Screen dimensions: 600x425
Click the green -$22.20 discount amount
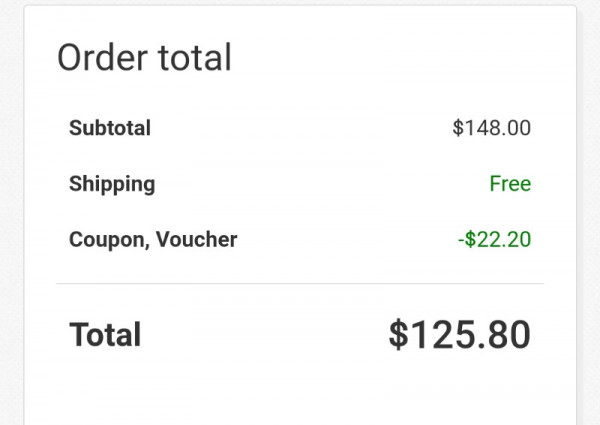click(x=494, y=239)
